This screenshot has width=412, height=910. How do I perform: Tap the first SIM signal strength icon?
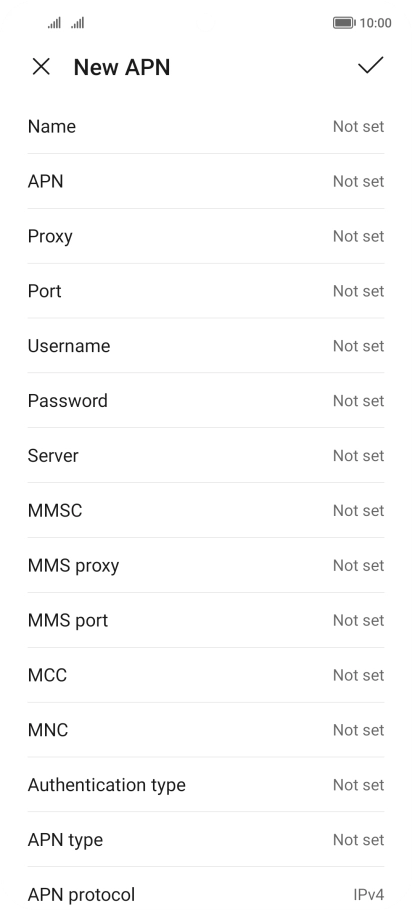tap(54, 23)
